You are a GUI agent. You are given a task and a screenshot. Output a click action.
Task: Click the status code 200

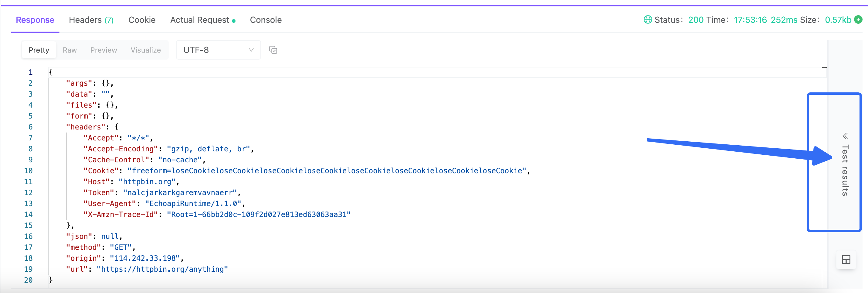(696, 20)
